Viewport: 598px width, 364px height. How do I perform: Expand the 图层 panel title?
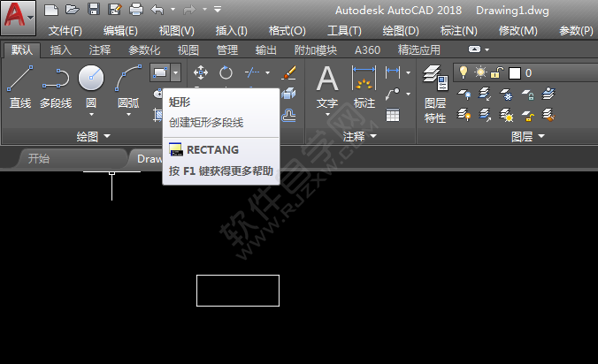pos(528,136)
